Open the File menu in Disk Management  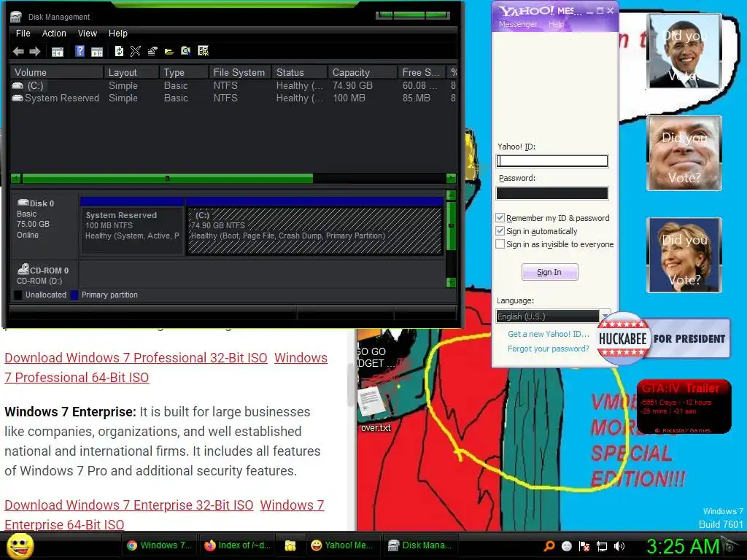click(x=23, y=34)
